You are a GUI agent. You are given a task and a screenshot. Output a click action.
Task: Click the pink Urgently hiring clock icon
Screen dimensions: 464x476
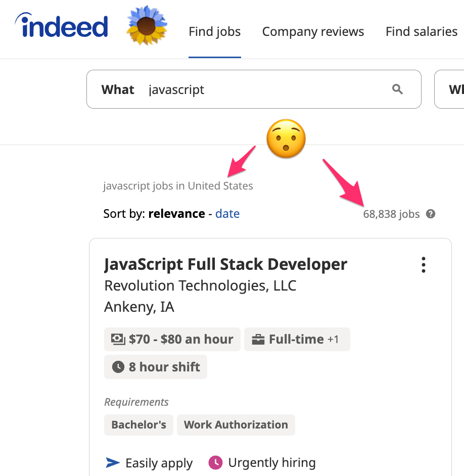pyautogui.click(x=215, y=462)
